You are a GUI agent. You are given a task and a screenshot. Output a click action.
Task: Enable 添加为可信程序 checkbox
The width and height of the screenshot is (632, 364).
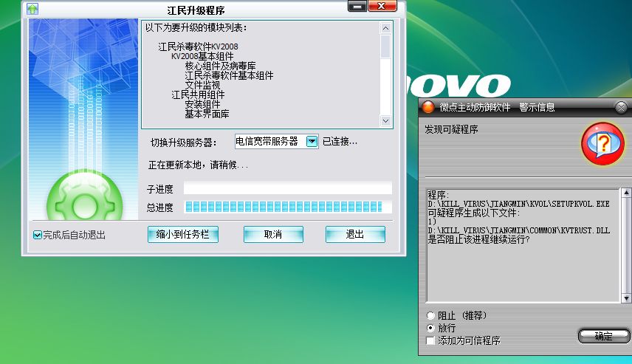[430, 340]
